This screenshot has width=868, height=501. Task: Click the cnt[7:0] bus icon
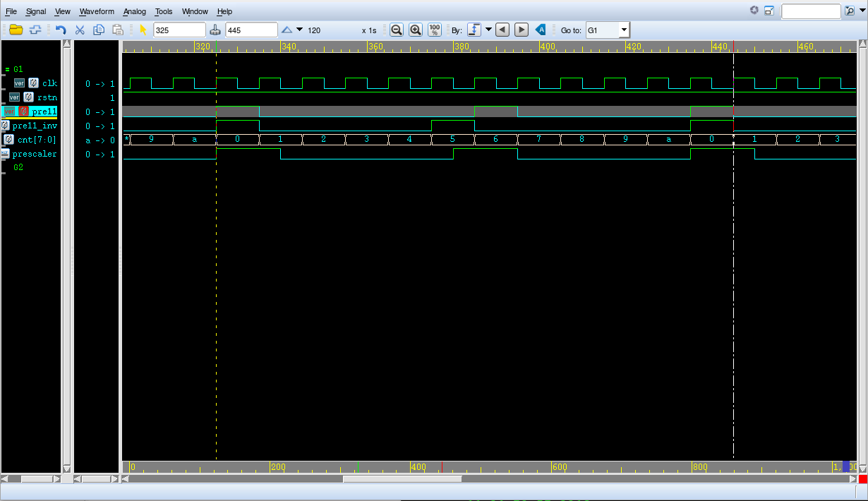click(x=8, y=140)
